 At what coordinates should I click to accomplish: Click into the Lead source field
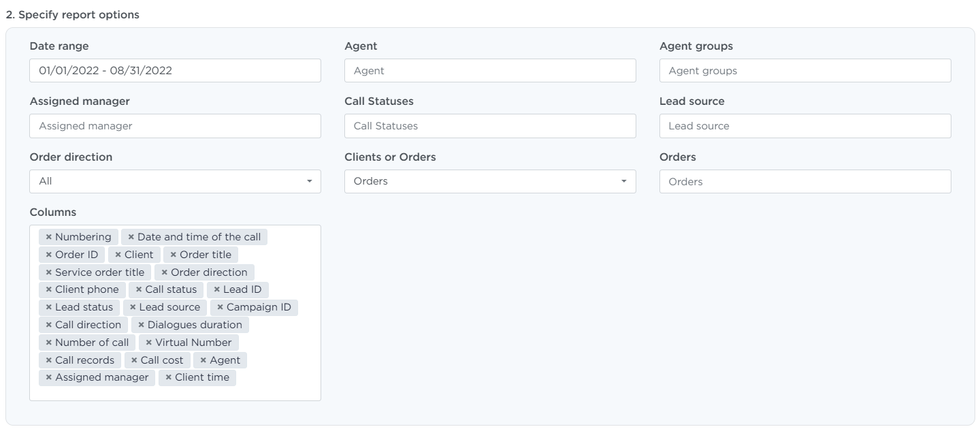click(805, 126)
